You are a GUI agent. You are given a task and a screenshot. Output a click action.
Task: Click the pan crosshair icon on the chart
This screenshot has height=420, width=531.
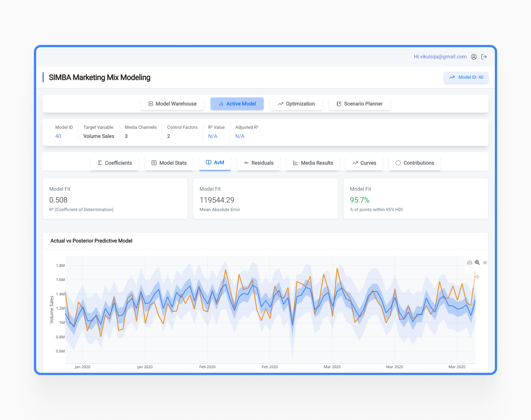pyautogui.click(x=477, y=276)
